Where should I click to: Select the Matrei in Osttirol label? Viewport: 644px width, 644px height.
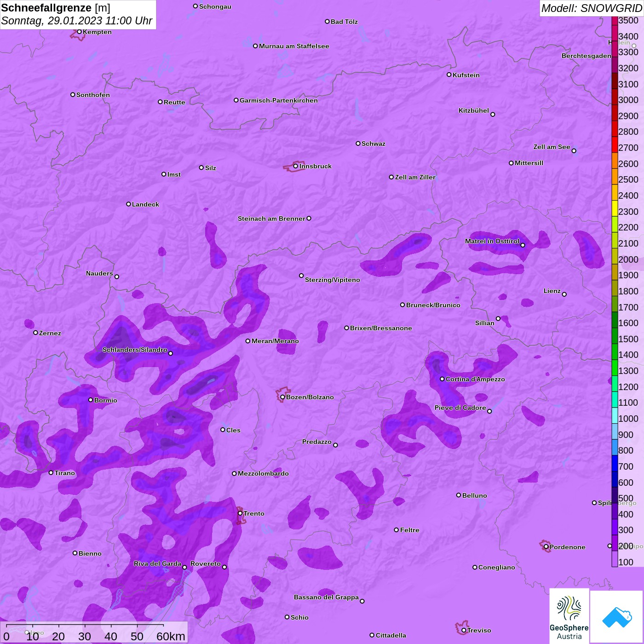tap(492, 241)
